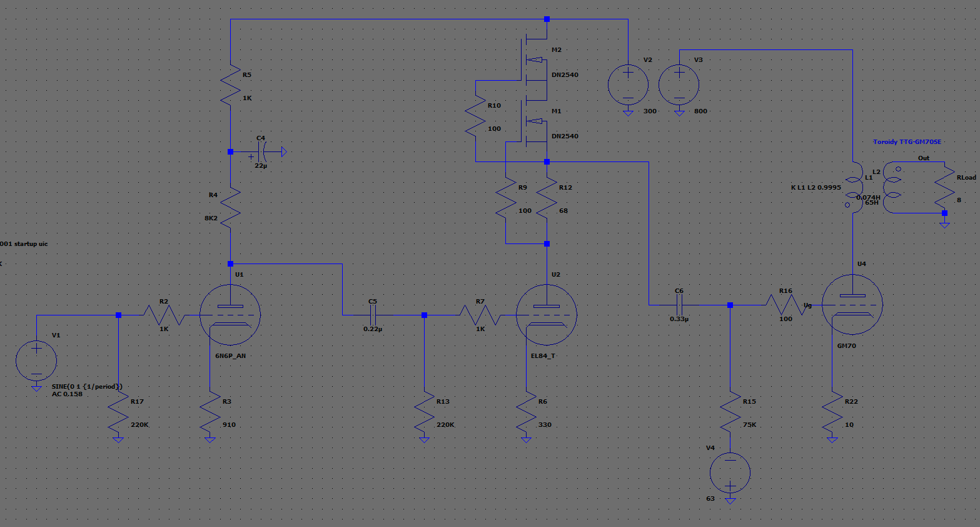
Task: Click the R17 220K resistor symbol
Action: click(118, 412)
